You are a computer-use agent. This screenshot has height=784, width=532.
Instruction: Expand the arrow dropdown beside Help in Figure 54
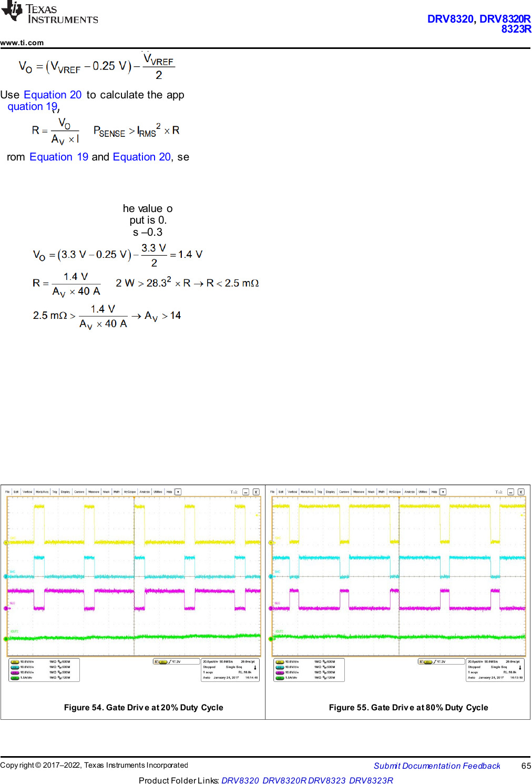pos(178,492)
